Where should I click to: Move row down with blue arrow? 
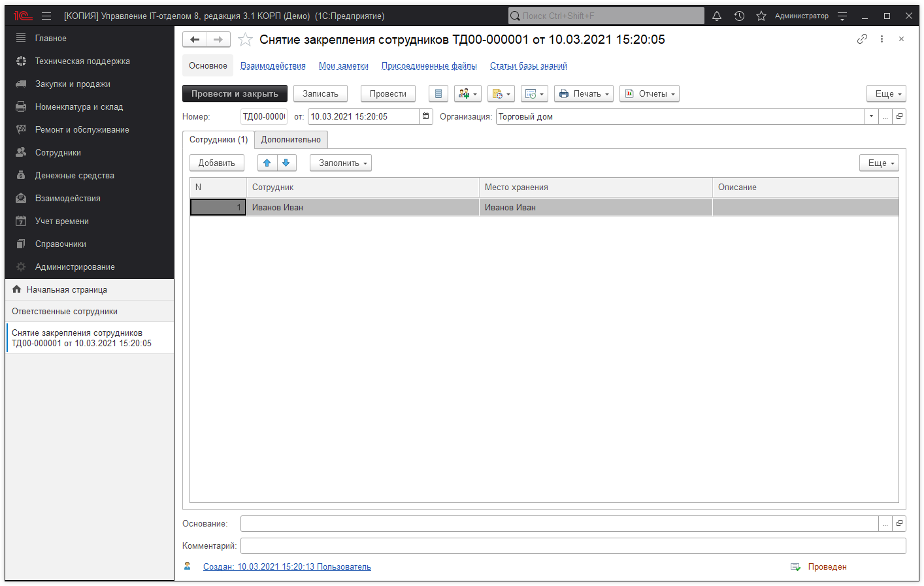coord(286,163)
